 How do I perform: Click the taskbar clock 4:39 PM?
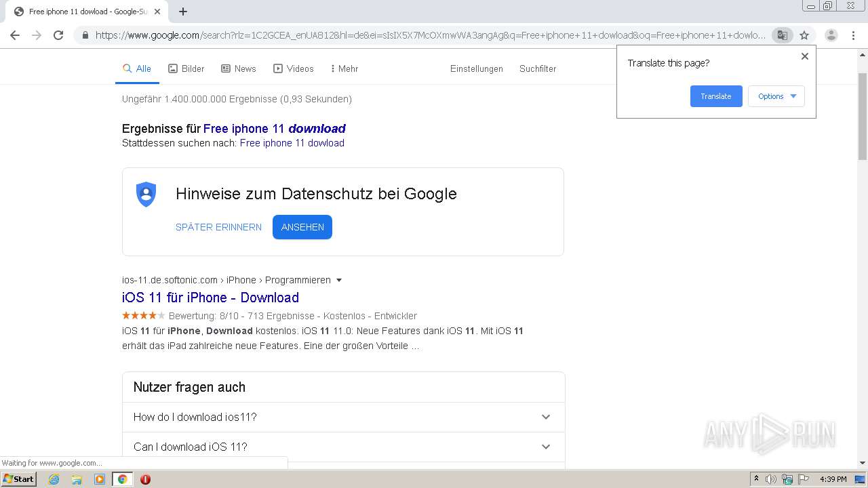(833, 479)
